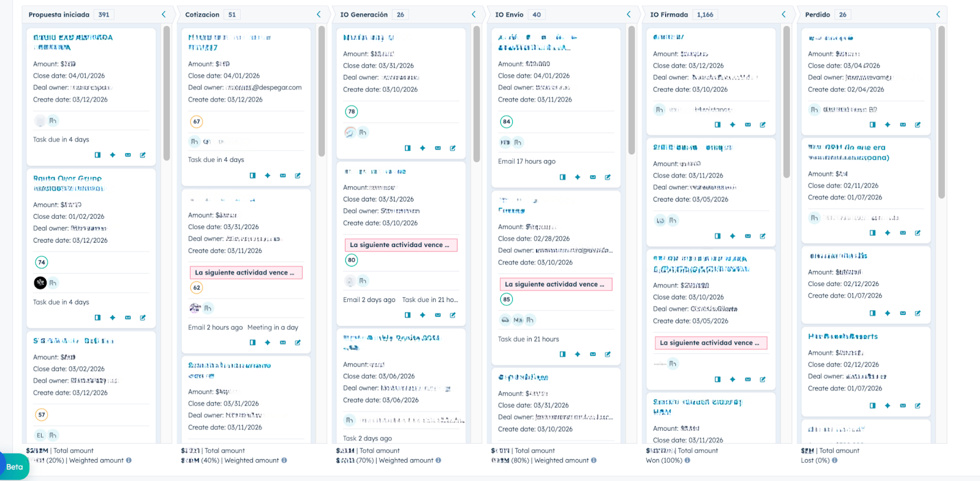Screen dimensions: 980x481
Task: Click email icon on score 84 card
Action: (593, 177)
